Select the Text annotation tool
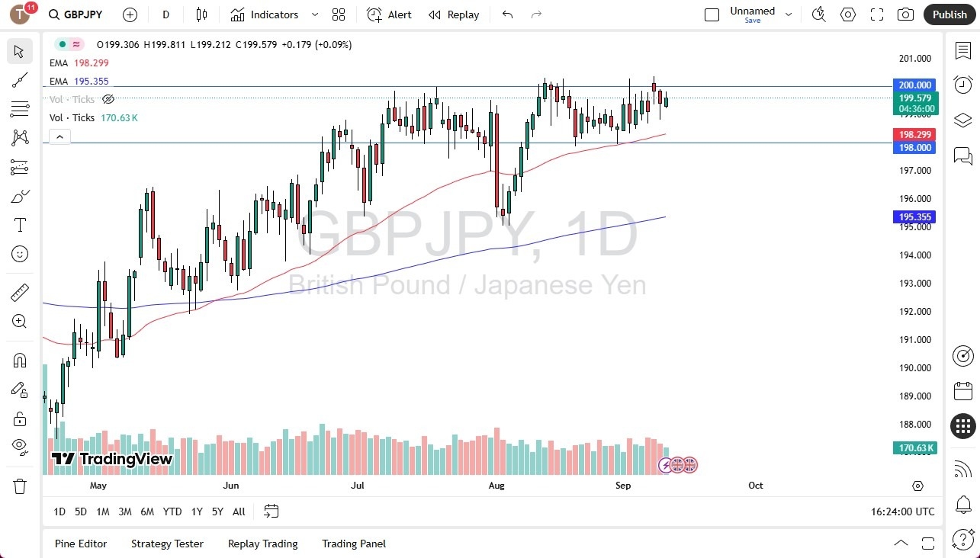This screenshot has width=980, height=558. (20, 224)
